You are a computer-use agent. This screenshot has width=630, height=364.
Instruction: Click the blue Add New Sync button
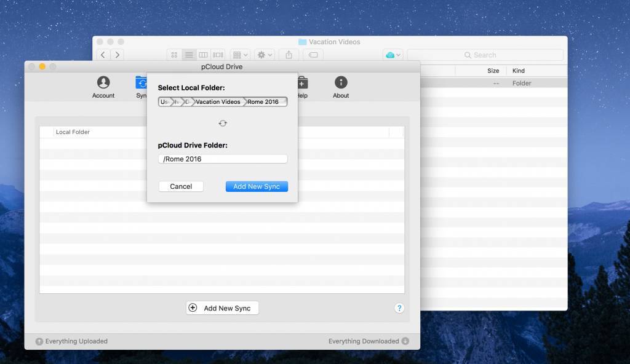point(257,186)
